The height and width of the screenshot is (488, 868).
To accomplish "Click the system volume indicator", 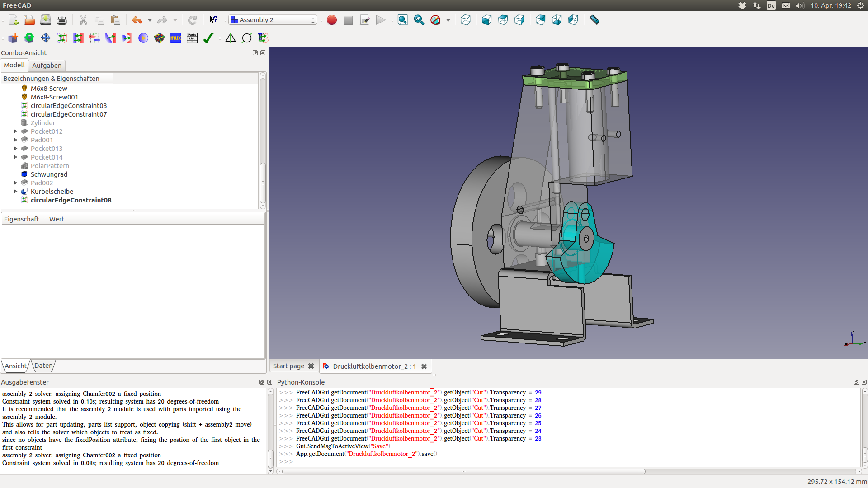I will [800, 5].
